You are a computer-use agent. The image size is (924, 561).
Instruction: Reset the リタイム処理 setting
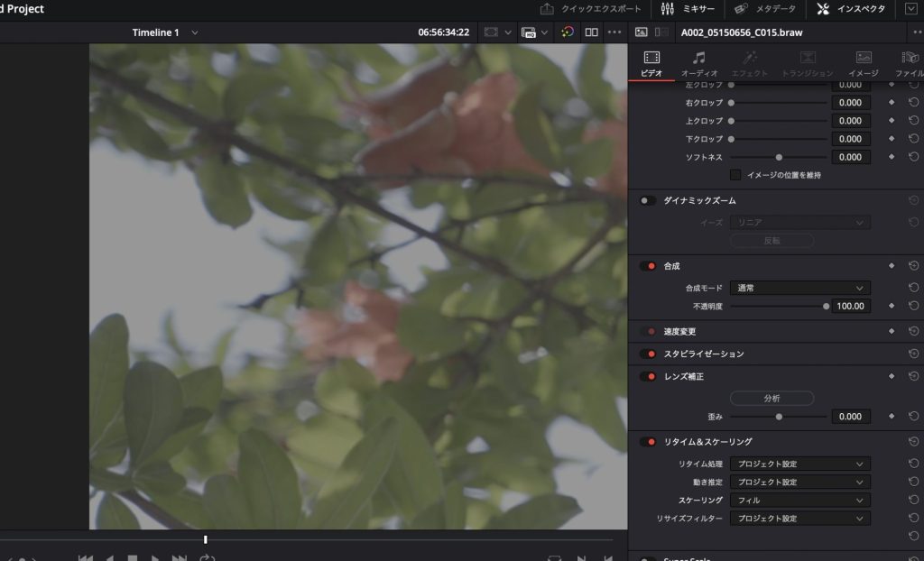[913, 464]
